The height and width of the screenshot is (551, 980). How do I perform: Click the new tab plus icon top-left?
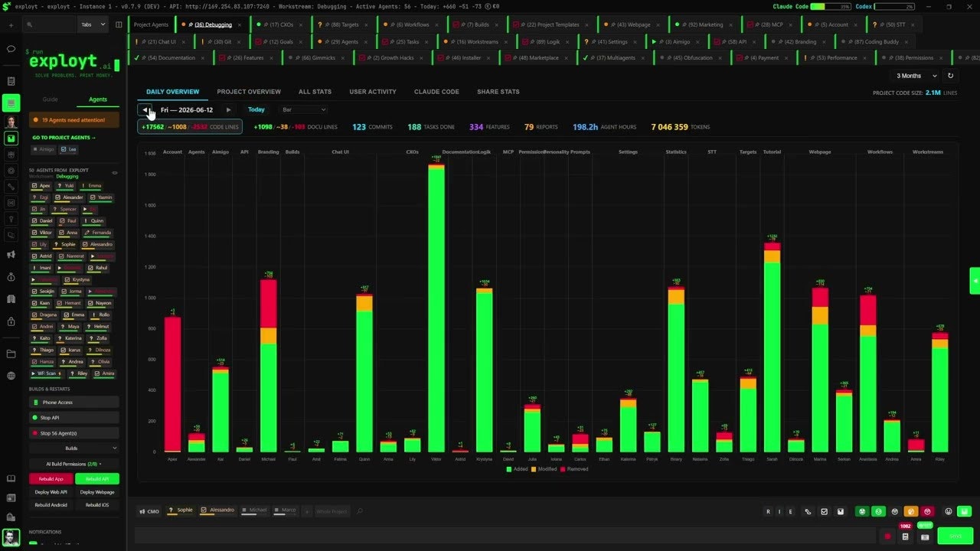click(x=11, y=24)
